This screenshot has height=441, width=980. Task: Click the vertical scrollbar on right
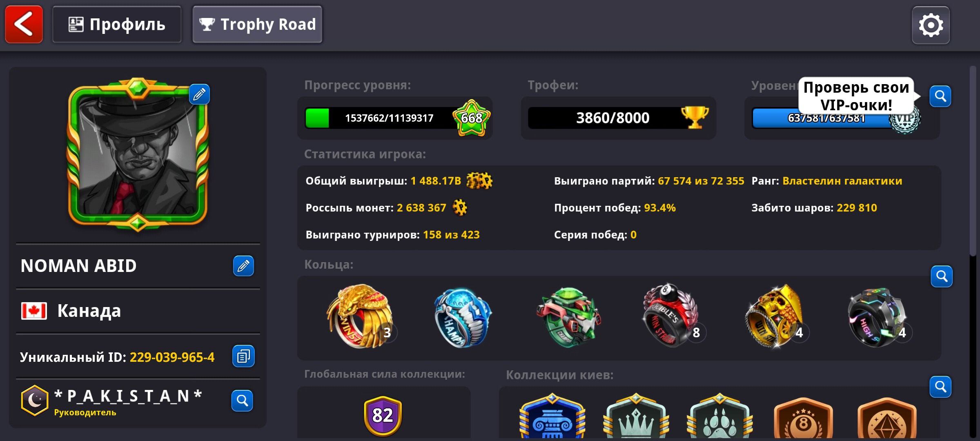[x=973, y=161]
